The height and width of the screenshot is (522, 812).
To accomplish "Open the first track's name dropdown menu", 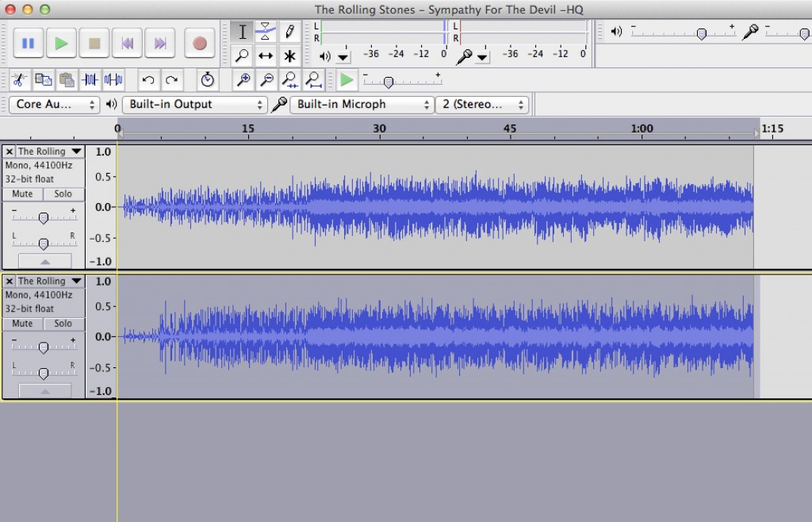I will tap(50, 152).
